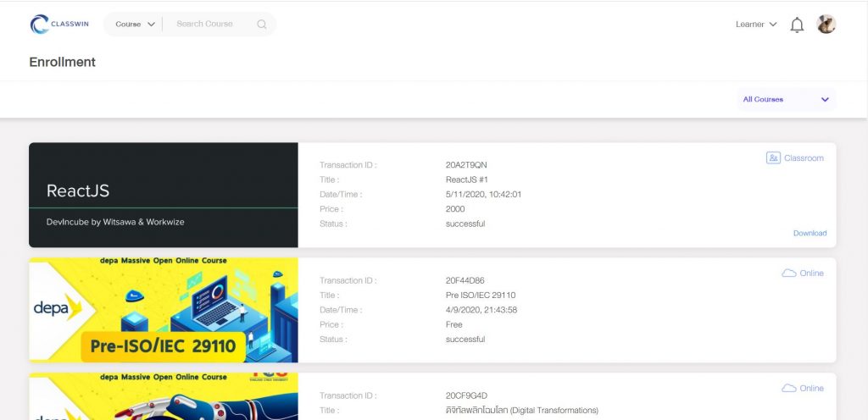Open the Learner role dropdown
Viewport: 868px width, 420px height.
(756, 25)
